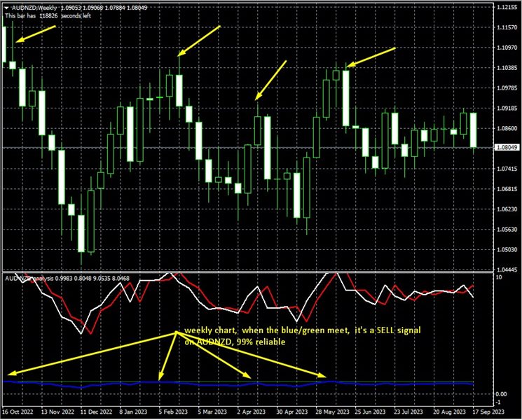Click the 'This bar has 118826 seconds left' text

coord(48,15)
